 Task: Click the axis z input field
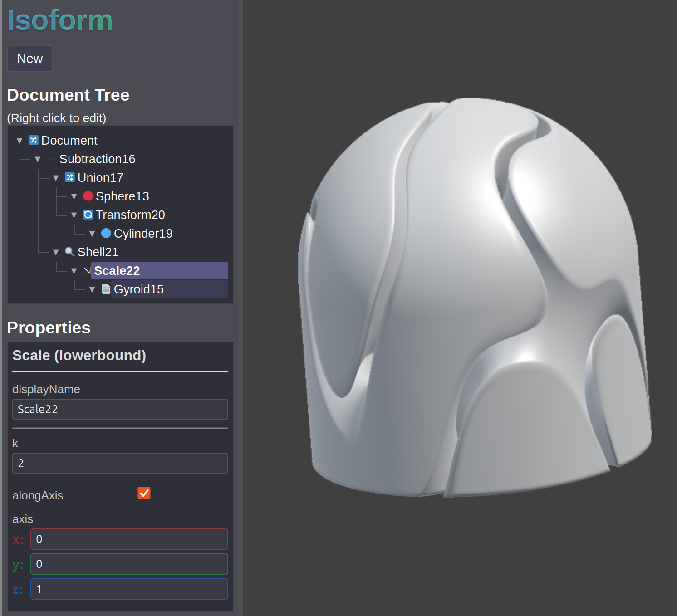click(x=129, y=589)
